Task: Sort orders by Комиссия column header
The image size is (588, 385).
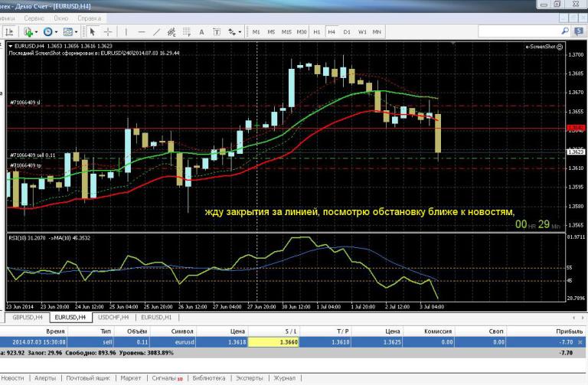Action: tap(438, 331)
